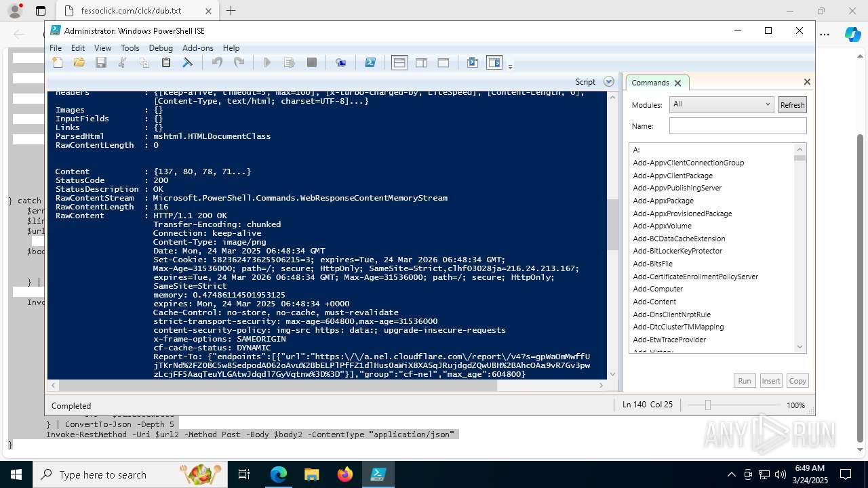Click the Run Selection icon

290,62
